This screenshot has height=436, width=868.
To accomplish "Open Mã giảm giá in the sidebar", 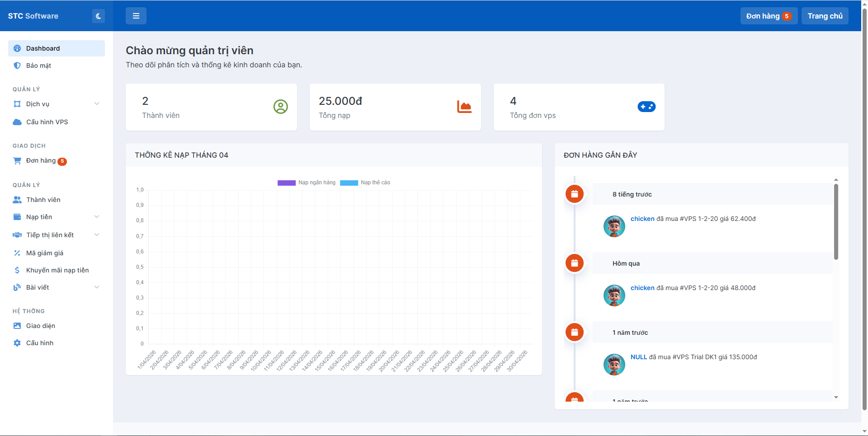I will 44,253.
